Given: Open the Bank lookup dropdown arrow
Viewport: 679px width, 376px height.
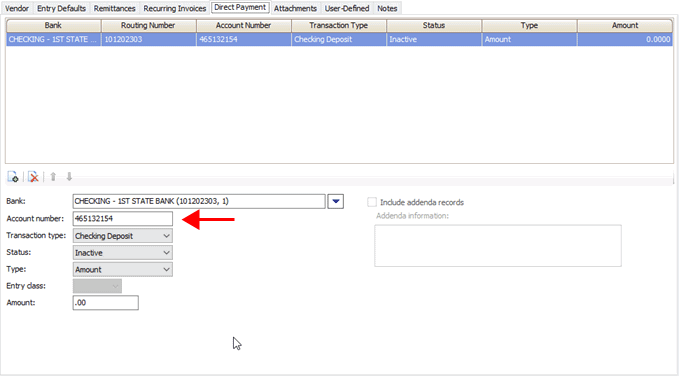Looking at the screenshot, I should 336,201.
